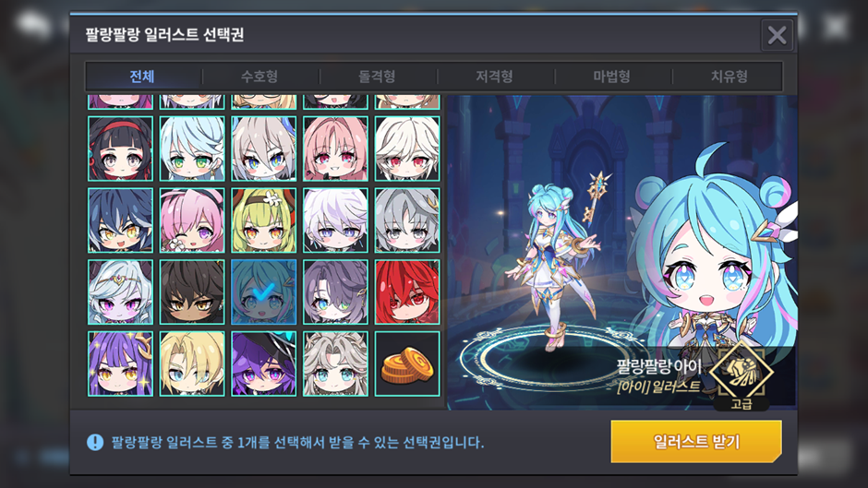868x488 pixels.
Task: Click the 일러스트 받기 button
Action: pos(696,442)
